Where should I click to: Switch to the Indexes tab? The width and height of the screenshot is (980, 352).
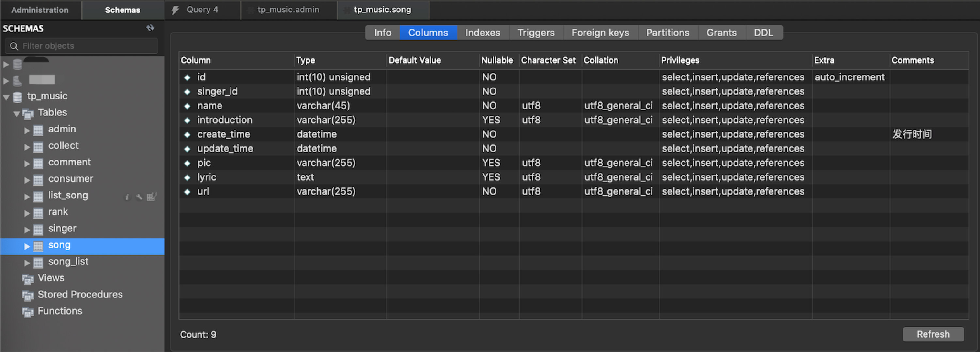click(482, 33)
